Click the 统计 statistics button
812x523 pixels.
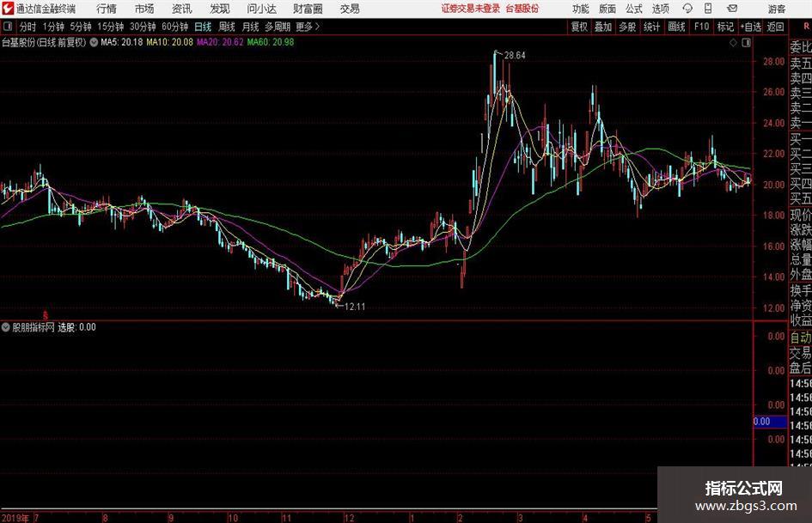tap(652, 27)
